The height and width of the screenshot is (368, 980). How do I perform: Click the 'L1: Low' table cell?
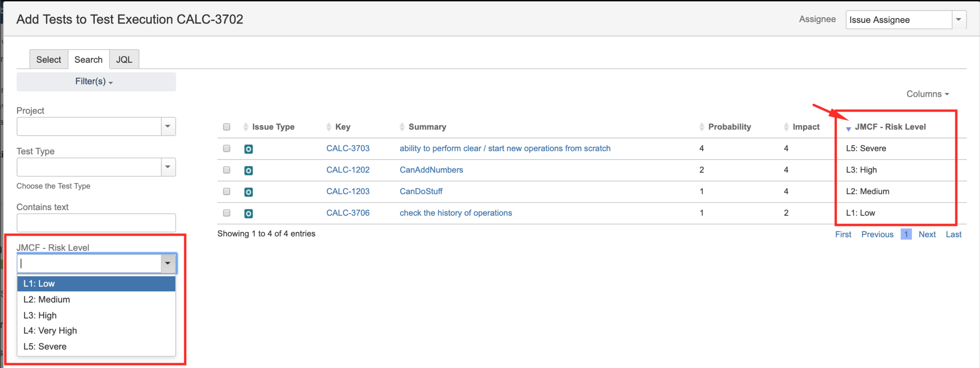pos(860,213)
